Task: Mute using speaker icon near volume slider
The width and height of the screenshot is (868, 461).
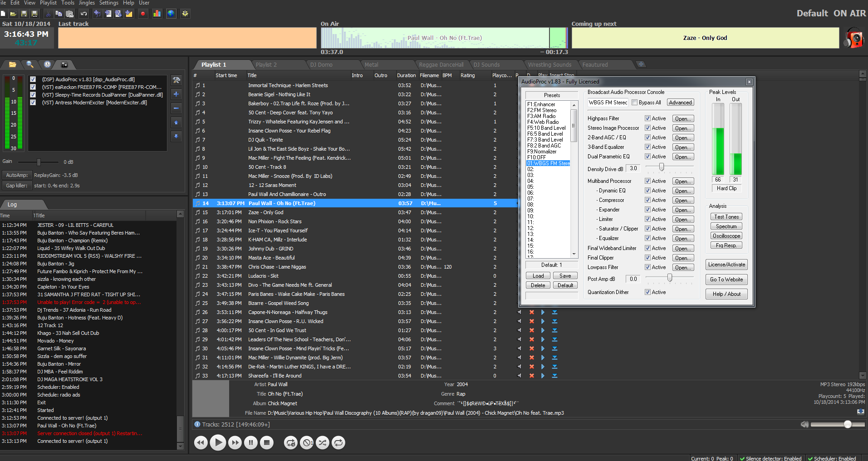Action: 804,424
